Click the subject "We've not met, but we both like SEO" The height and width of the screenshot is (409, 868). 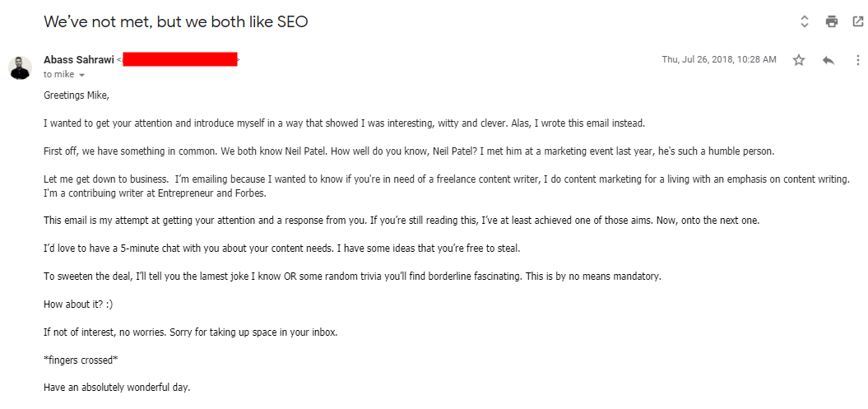pos(176,22)
